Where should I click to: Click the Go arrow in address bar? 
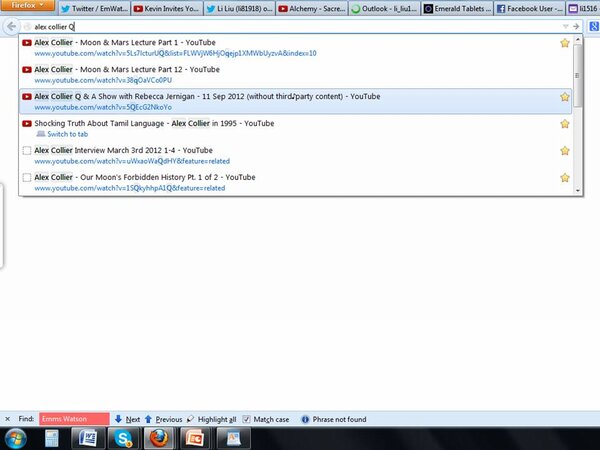576,26
